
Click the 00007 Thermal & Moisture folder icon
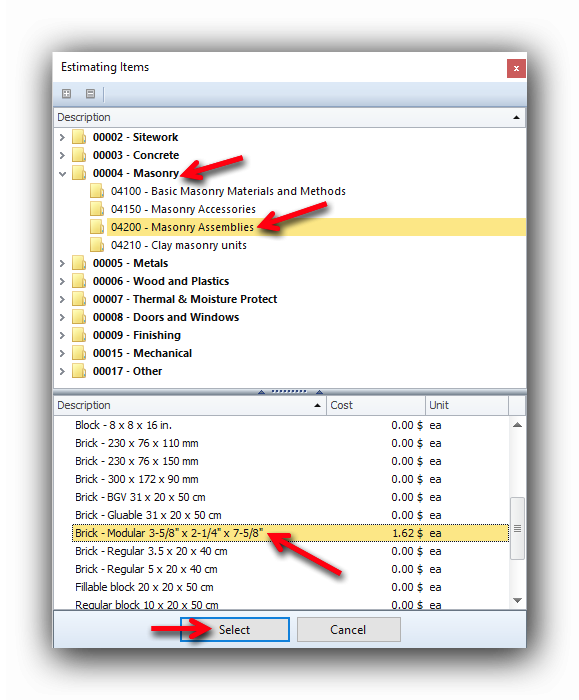(79, 299)
